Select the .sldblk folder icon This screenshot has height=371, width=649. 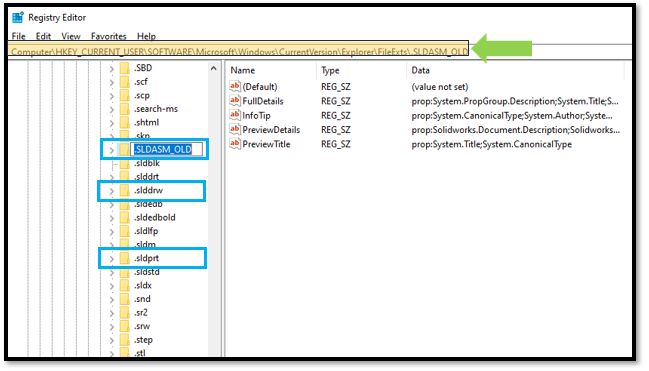(125, 164)
